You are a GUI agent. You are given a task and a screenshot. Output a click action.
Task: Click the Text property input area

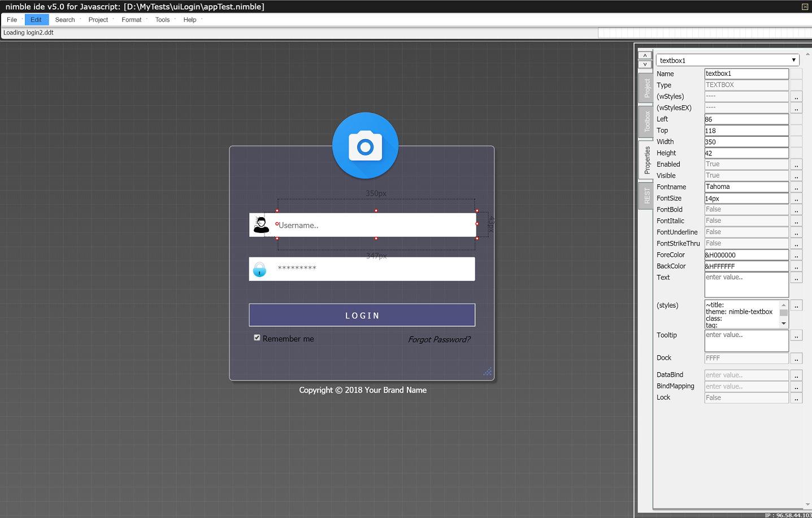click(x=746, y=284)
